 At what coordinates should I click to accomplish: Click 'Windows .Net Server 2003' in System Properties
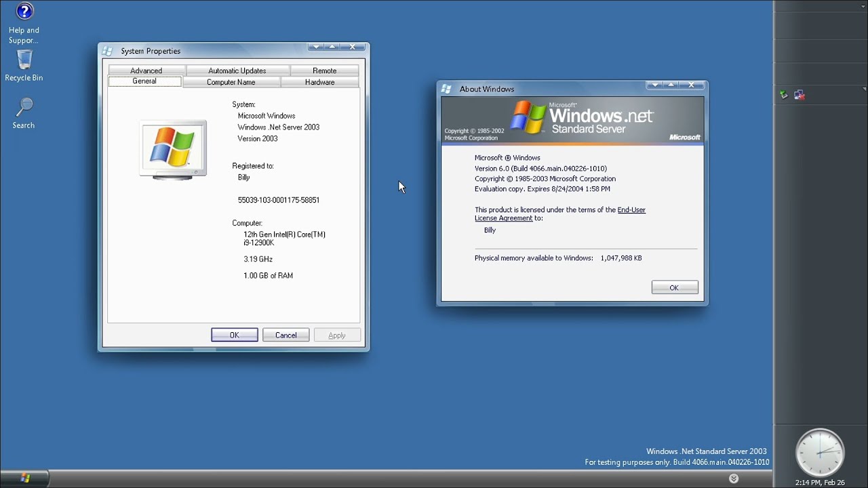(279, 127)
